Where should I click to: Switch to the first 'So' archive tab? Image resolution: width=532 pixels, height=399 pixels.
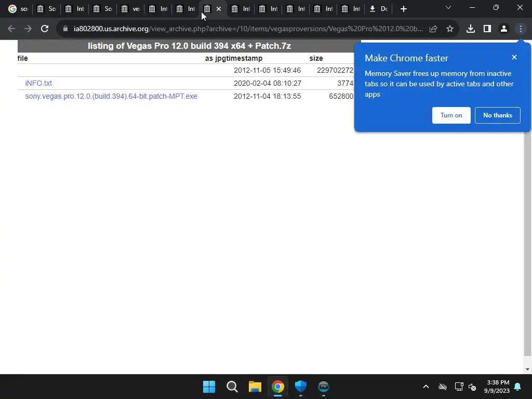[46, 9]
